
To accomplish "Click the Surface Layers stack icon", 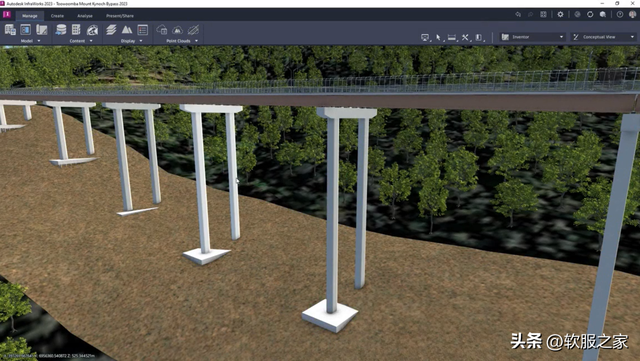I will [111, 30].
